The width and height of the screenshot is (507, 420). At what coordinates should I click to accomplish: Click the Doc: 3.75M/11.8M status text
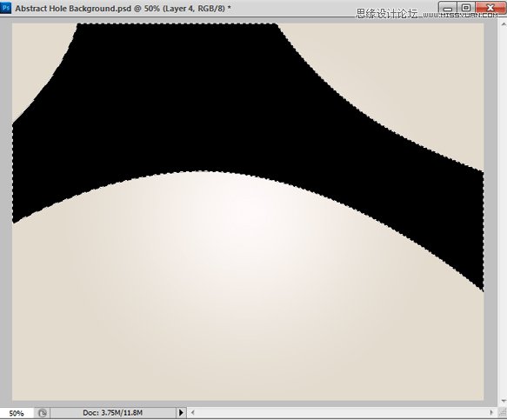pyautogui.click(x=112, y=412)
